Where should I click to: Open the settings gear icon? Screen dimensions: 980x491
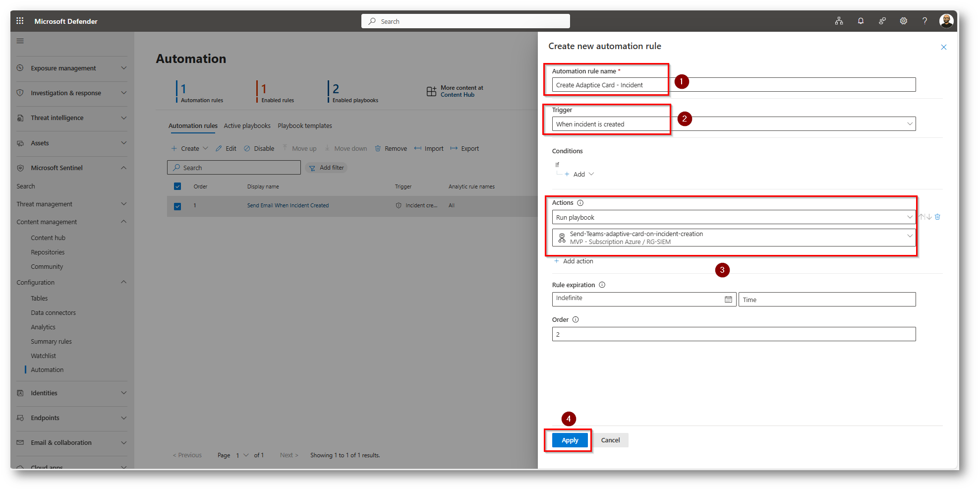click(904, 21)
